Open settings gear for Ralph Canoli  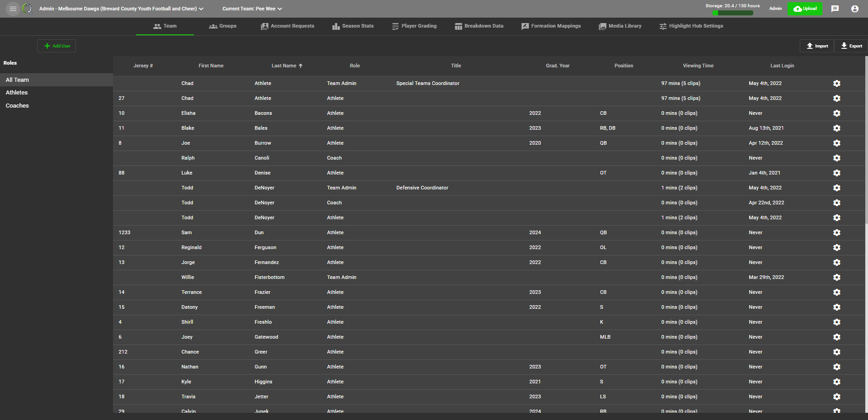tap(837, 158)
